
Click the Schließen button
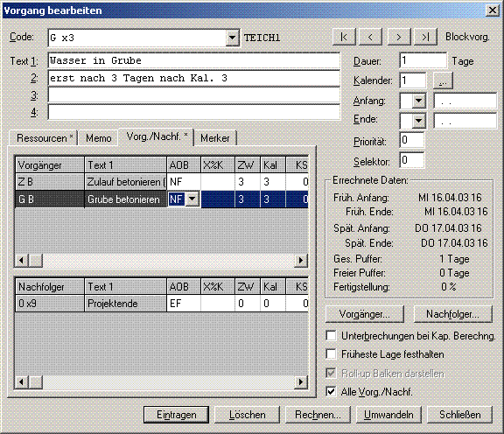[x=460, y=415]
